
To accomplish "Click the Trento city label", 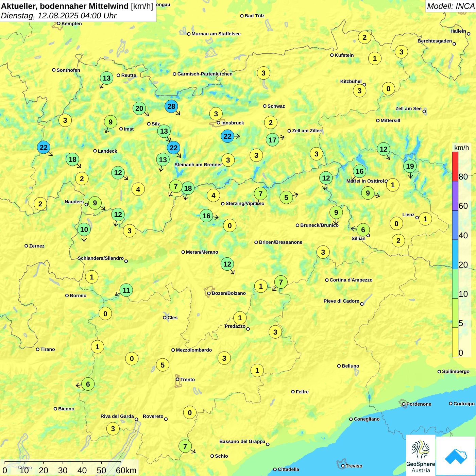I will pos(188,379).
